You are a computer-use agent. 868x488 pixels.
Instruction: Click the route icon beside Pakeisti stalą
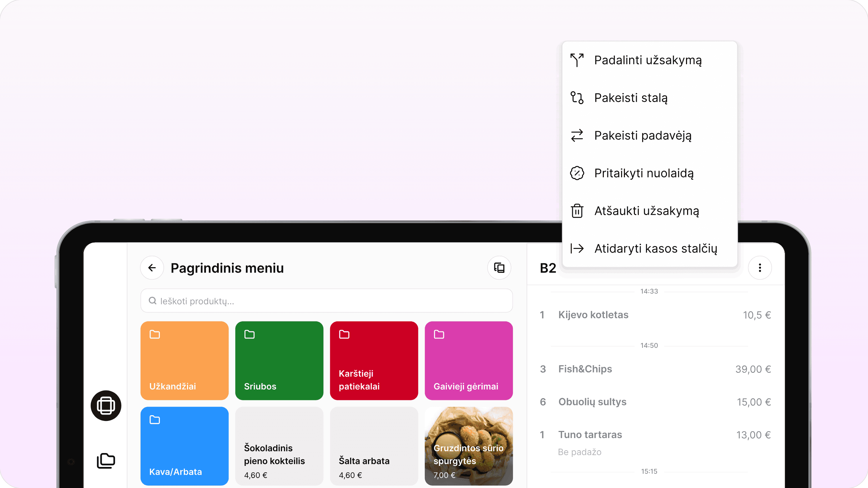click(577, 98)
